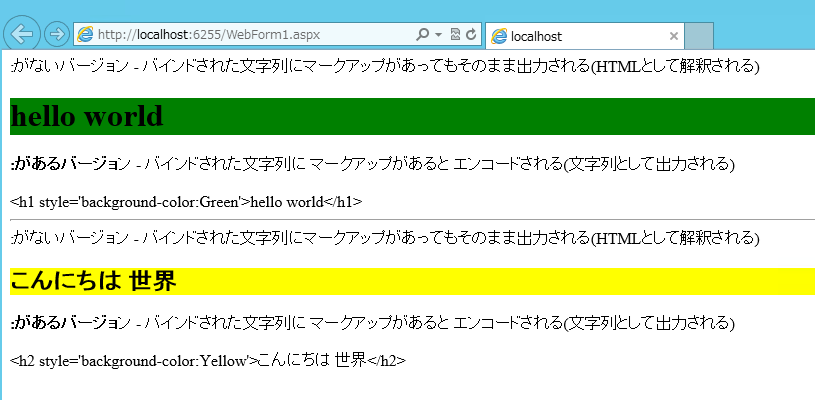Click the encoded text "<h2 style='background-color:Yellow'>こんにちは 世界</h2>"
The width and height of the screenshot is (815, 400).
[x=208, y=360]
